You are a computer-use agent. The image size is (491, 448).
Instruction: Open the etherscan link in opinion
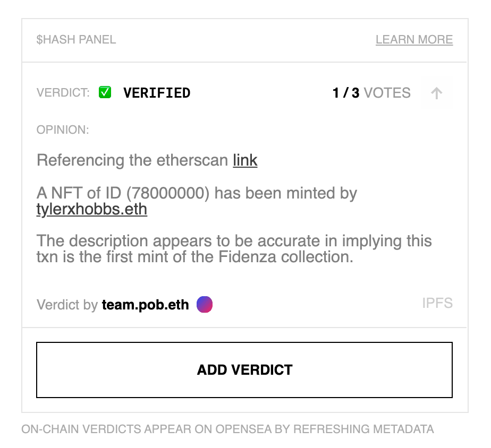coord(245,160)
